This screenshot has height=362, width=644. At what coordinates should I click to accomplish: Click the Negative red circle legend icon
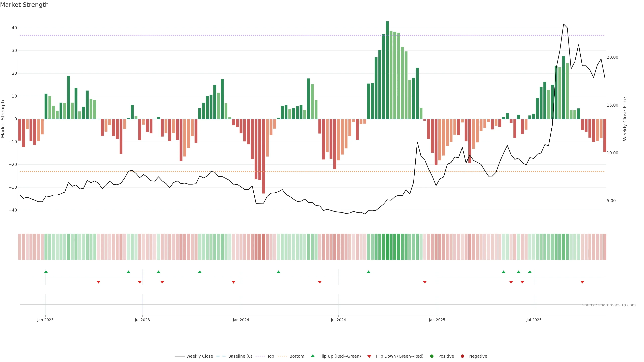click(462, 356)
